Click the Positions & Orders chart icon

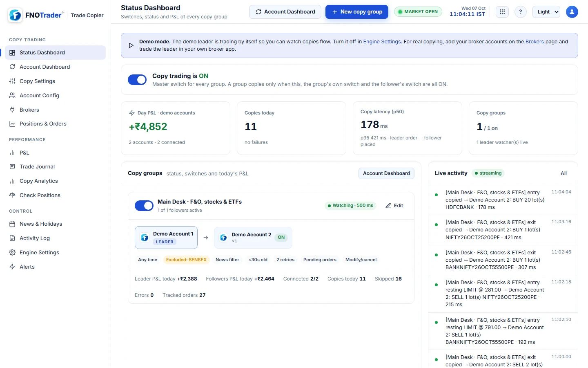click(12, 124)
